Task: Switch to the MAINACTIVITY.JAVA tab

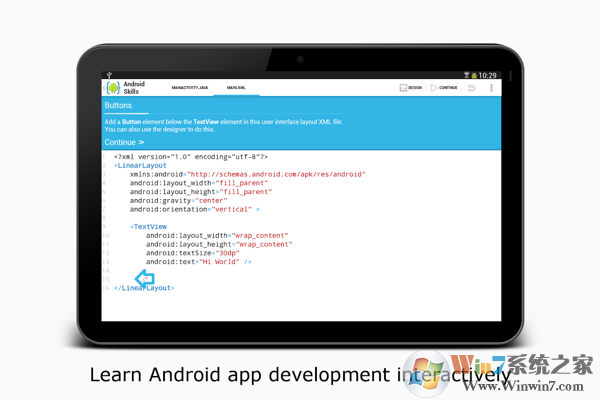Action: point(190,88)
